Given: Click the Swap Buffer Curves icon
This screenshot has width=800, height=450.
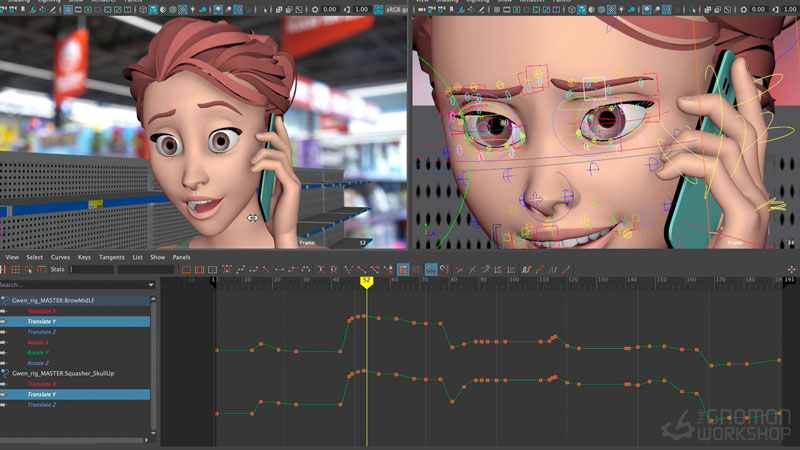Looking at the screenshot, I should click(x=334, y=269).
